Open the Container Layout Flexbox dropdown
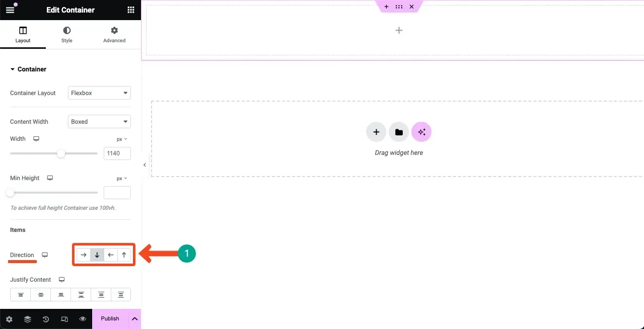The width and height of the screenshot is (644, 329). (x=99, y=93)
